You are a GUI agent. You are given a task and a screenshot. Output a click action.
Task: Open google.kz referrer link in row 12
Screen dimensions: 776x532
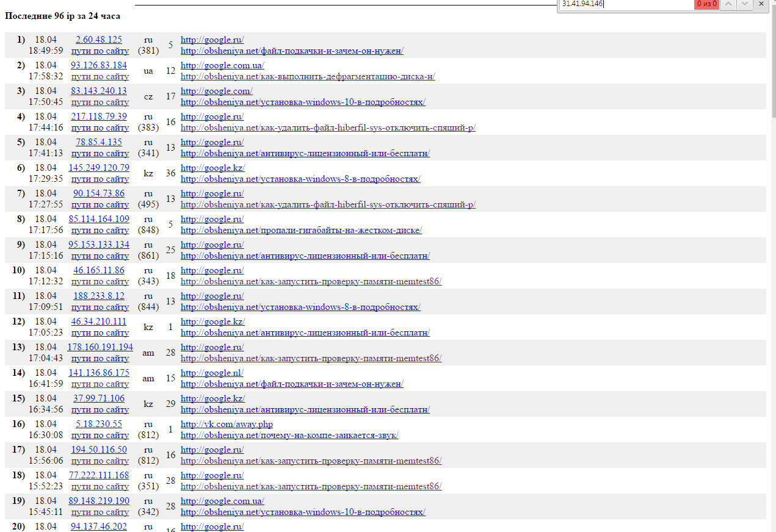coord(212,322)
